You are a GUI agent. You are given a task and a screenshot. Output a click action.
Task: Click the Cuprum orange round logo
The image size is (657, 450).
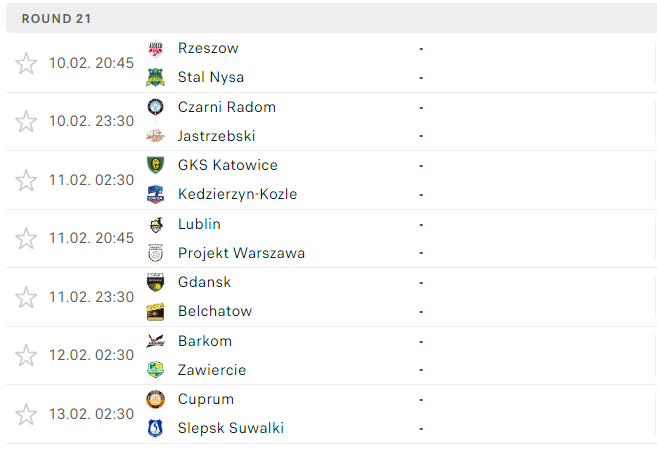(x=155, y=399)
